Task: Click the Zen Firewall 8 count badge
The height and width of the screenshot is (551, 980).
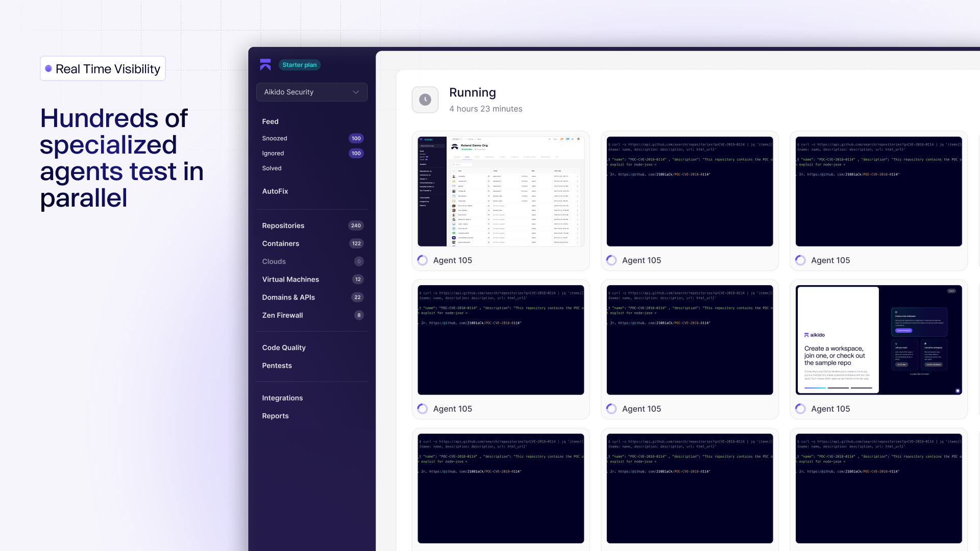Action: (x=359, y=315)
